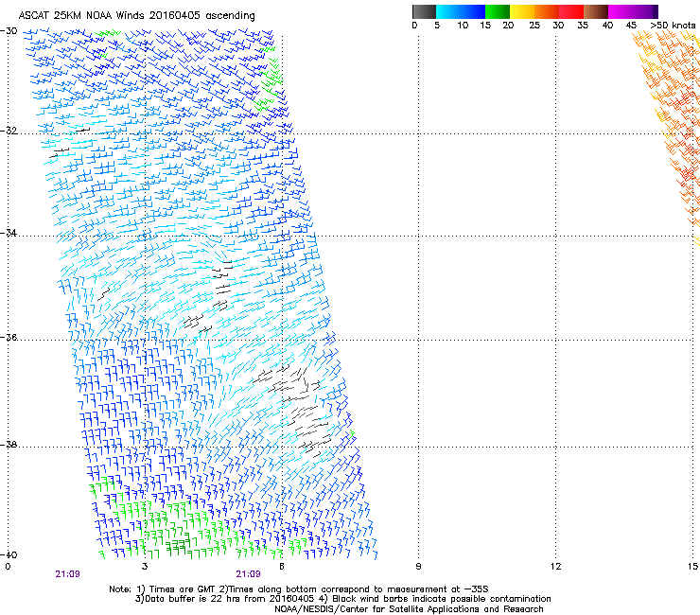Click the latitude label -36
Viewport: 700px width, 615px height.
(9, 337)
